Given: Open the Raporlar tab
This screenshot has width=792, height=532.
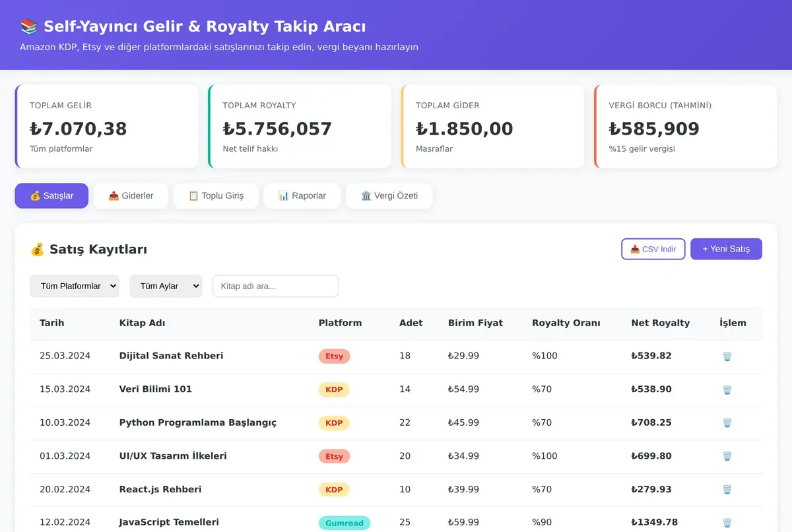Looking at the screenshot, I should click(302, 195).
